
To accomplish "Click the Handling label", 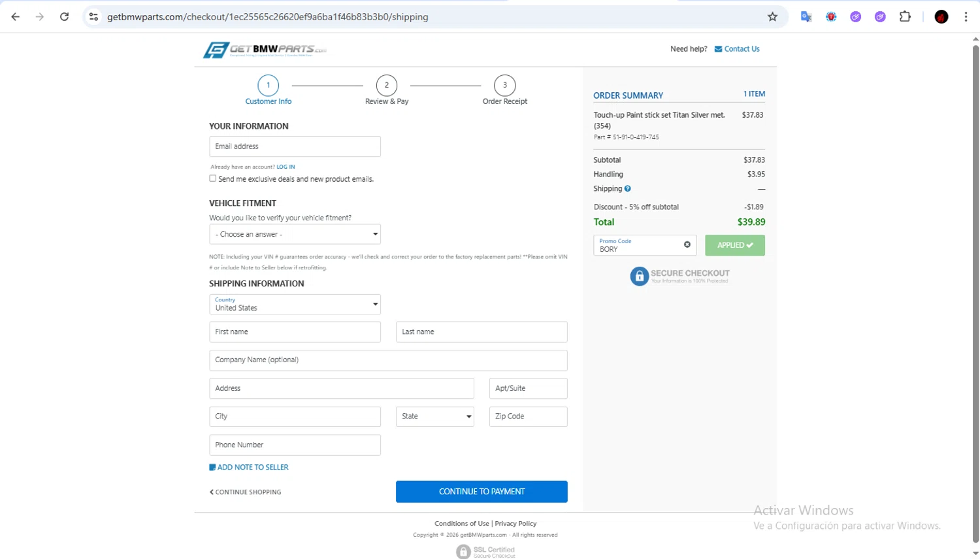I will point(608,175).
